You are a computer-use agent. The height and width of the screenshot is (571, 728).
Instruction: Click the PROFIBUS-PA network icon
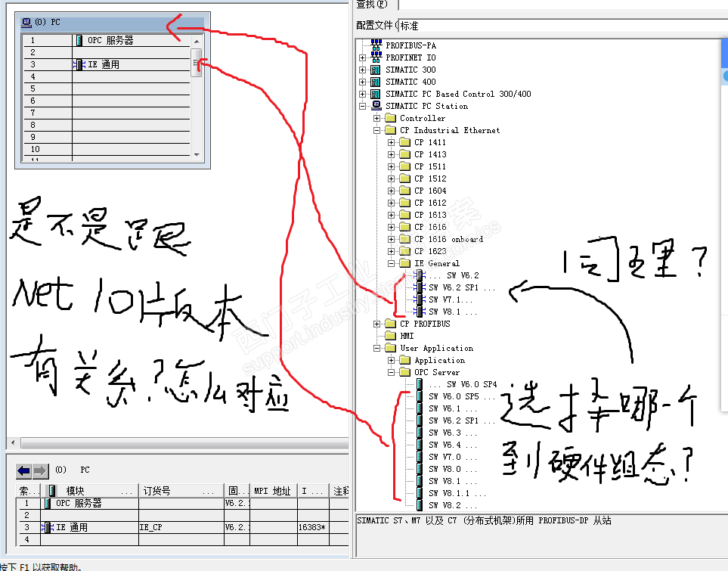coord(376,45)
